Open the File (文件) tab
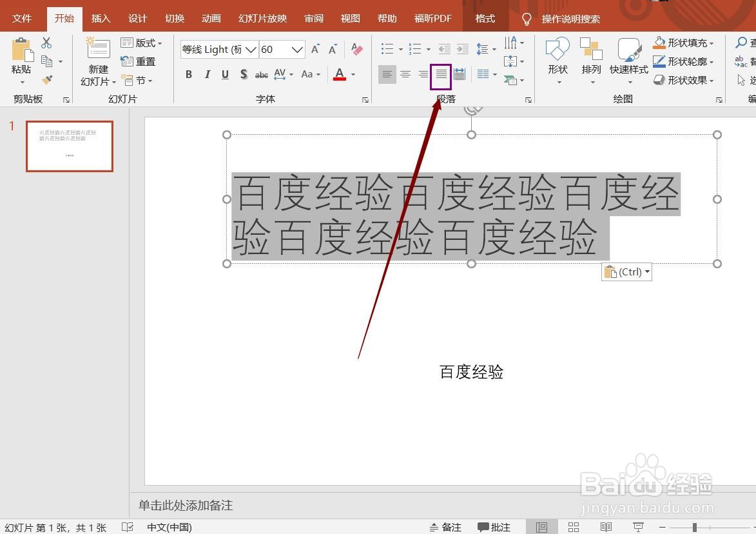This screenshot has height=534, width=756. click(22, 19)
